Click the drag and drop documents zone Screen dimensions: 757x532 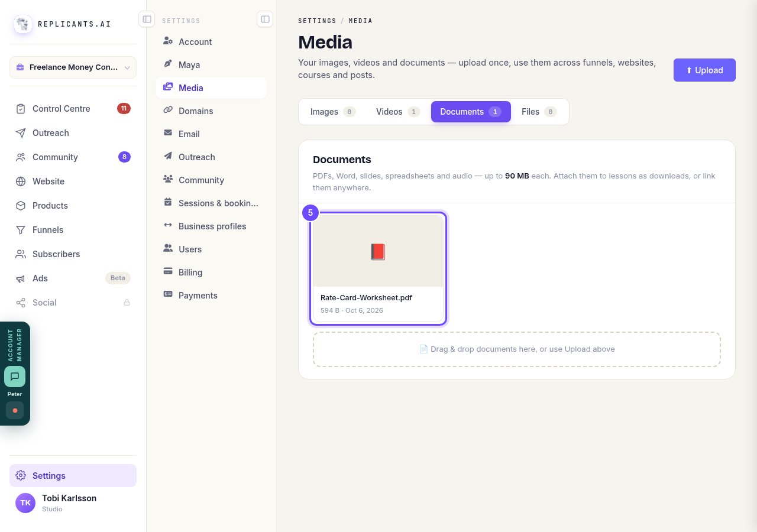[517, 349]
